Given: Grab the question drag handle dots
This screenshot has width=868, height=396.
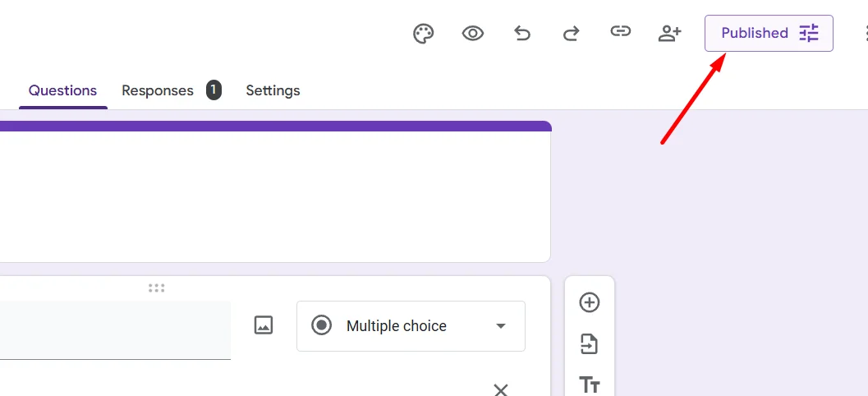Looking at the screenshot, I should click(x=157, y=288).
